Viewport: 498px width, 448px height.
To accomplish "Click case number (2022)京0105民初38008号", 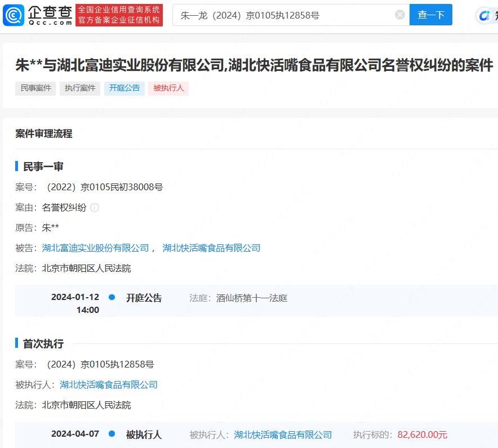I will click(x=105, y=187).
